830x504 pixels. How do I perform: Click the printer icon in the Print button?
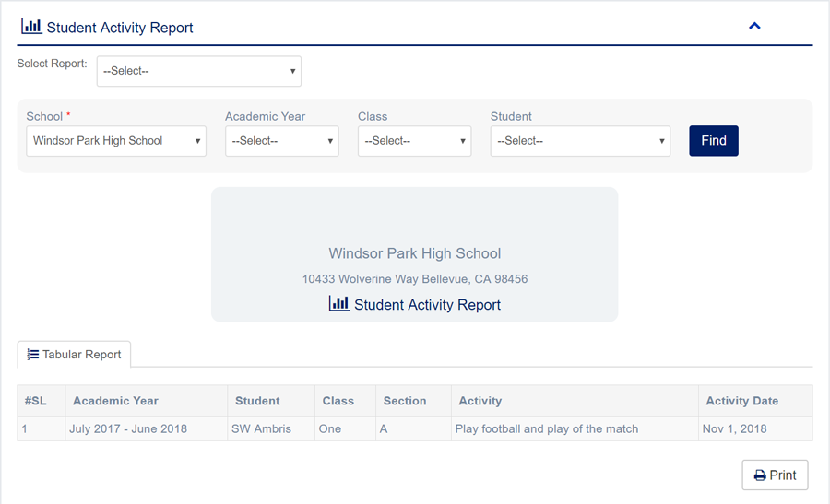tap(760, 475)
